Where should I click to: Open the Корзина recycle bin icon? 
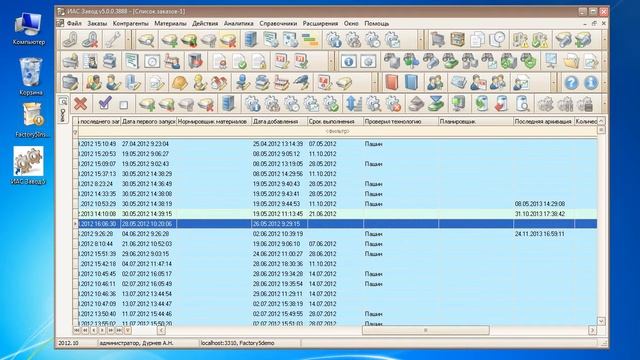pyautogui.click(x=31, y=76)
